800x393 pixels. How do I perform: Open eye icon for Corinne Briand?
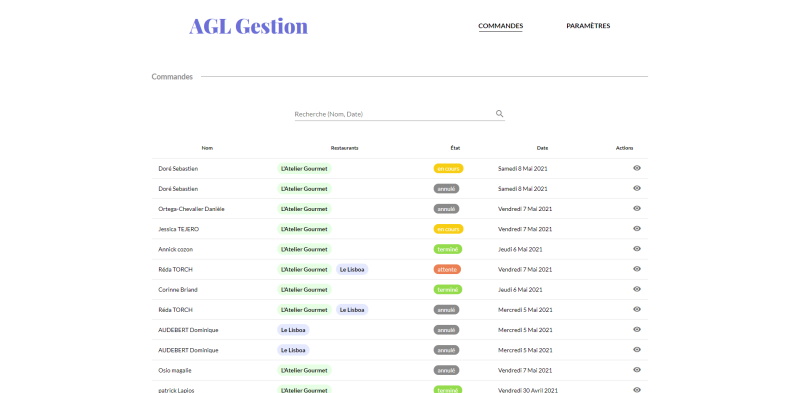(637, 289)
